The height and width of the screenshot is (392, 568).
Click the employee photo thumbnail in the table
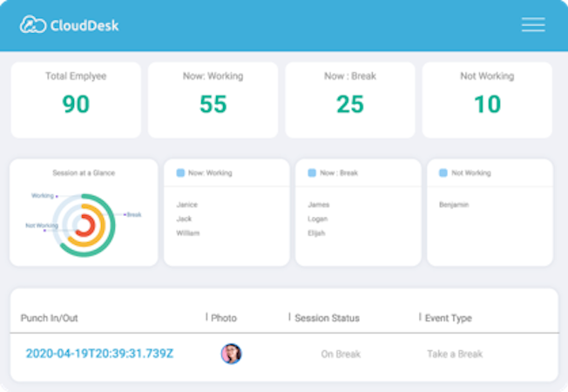pyautogui.click(x=232, y=354)
